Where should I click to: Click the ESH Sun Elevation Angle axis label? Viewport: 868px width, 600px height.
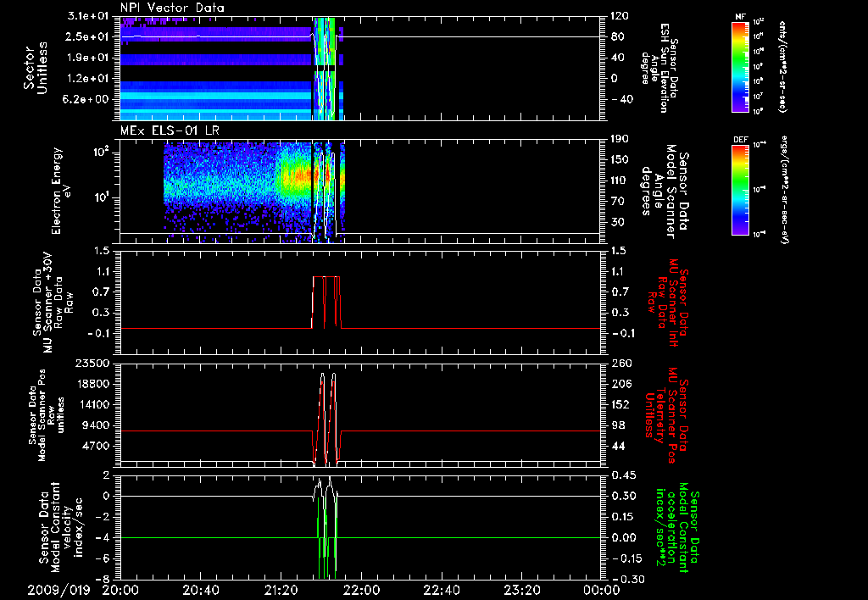(659, 68)
